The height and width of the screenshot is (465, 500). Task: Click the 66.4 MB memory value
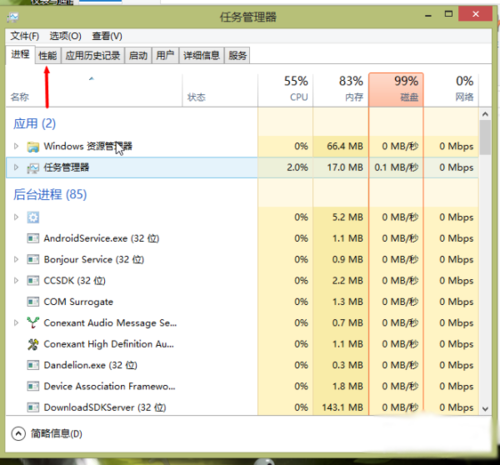tap(345, 146)
